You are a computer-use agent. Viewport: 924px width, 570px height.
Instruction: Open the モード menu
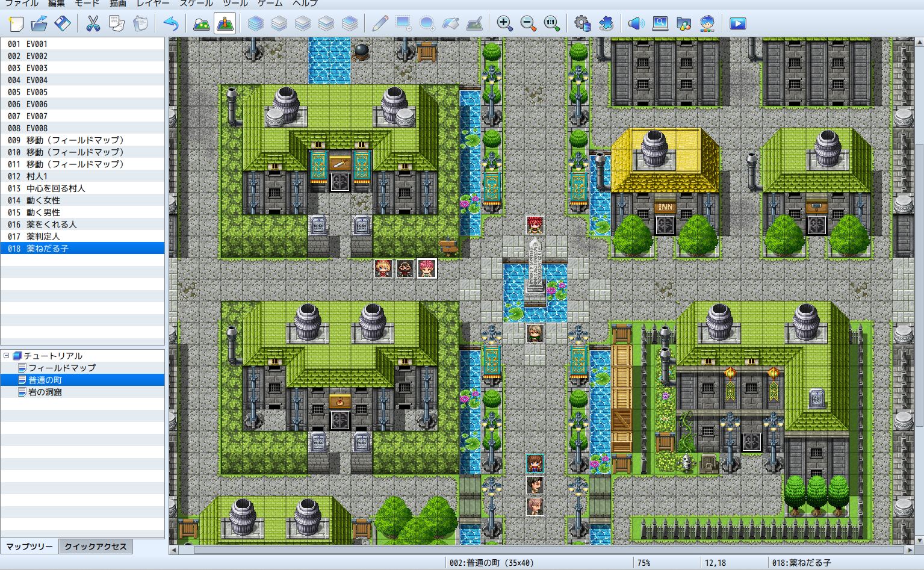pos(87,3)
